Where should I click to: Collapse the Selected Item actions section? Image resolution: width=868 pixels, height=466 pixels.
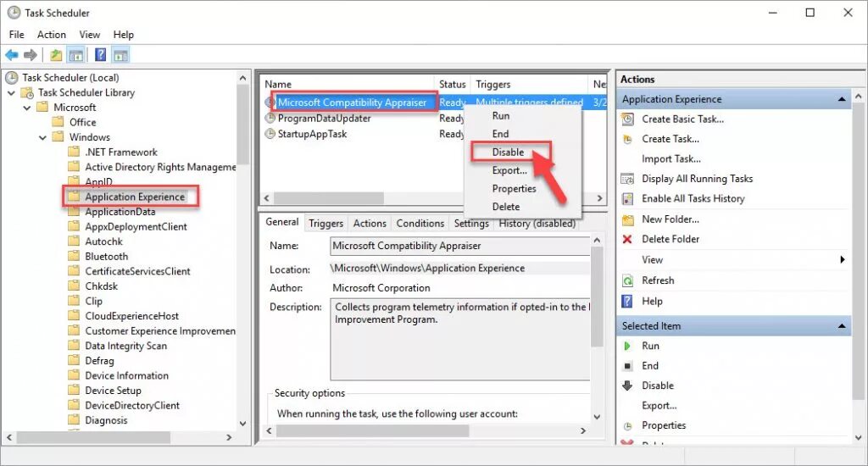842,326
